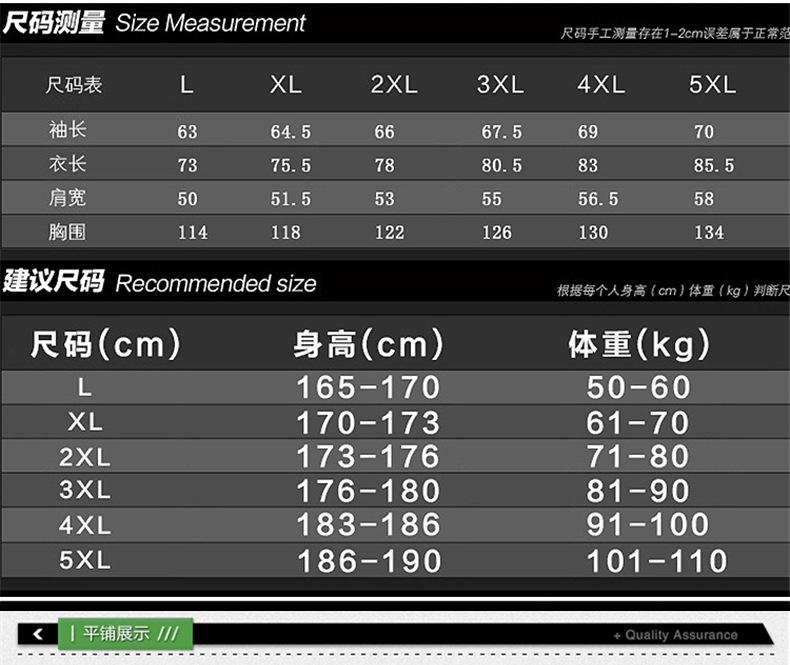
Task: Click the 尺码测量 Size Measurement heading
Action: 155,23
